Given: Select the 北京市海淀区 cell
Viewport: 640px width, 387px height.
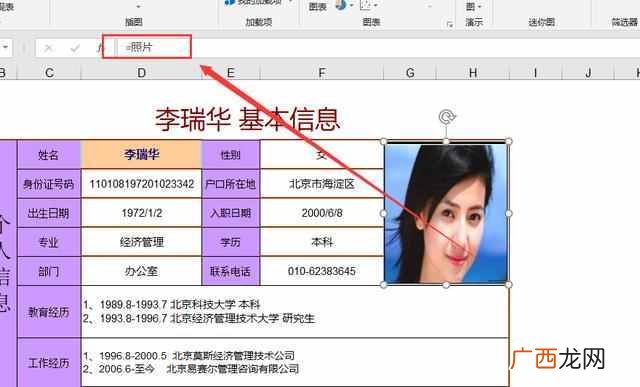Looking at the screenshot, I should click(322, 184).
